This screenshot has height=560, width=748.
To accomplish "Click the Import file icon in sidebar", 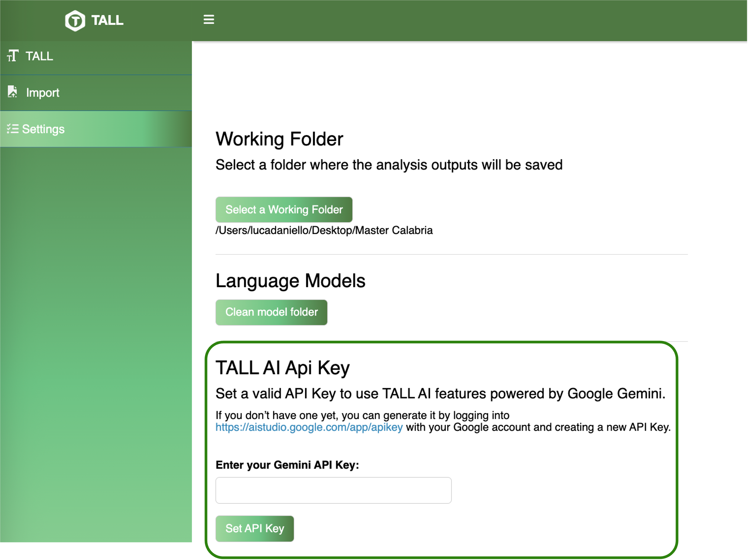I will point(13,92).
